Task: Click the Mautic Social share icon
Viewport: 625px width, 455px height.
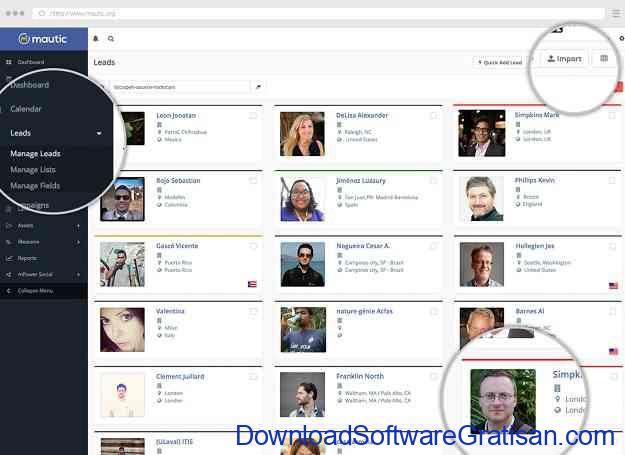Action: point(9,275)
